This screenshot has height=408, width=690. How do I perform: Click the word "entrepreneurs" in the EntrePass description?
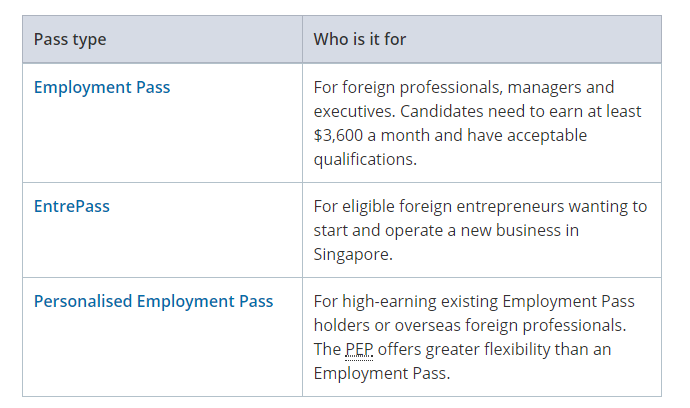[x=529, y=206]
